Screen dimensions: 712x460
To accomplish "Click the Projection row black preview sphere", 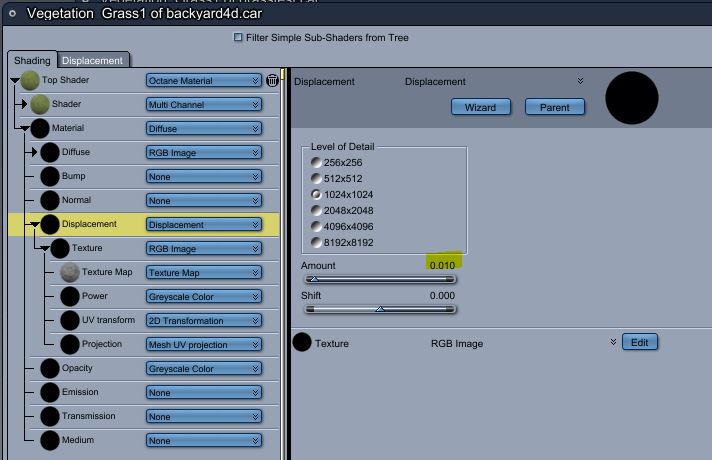I will point(70,345).
